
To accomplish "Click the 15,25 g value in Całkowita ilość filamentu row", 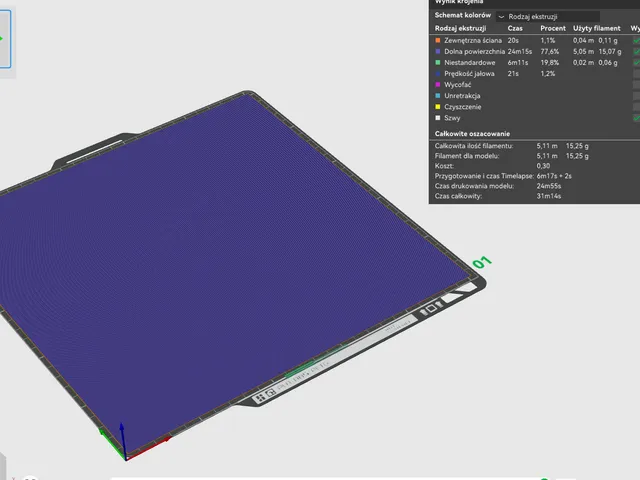I will (x=577, y=146).
